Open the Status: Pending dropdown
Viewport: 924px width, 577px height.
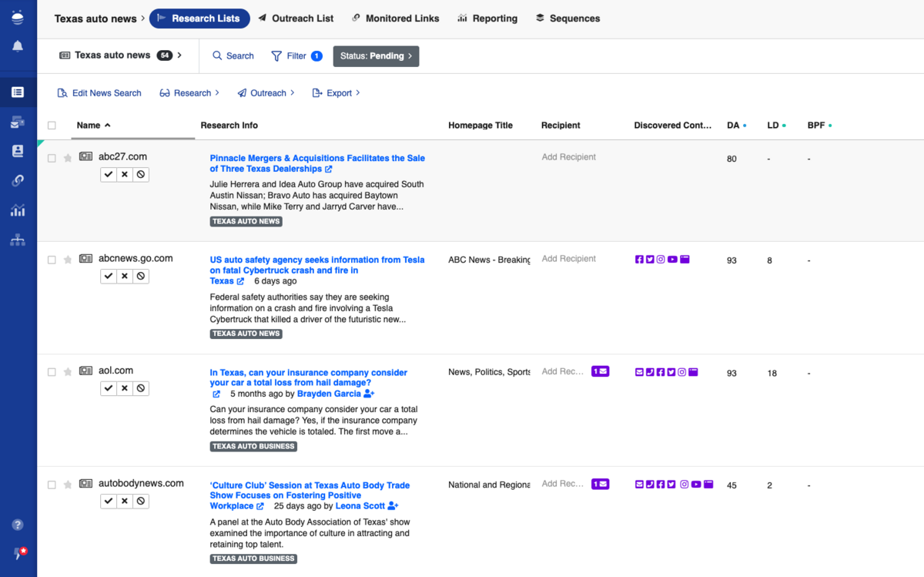(376, 56)
